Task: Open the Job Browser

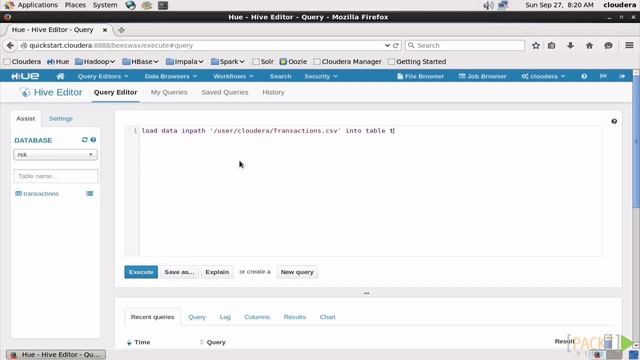Action: coord(482,76)
